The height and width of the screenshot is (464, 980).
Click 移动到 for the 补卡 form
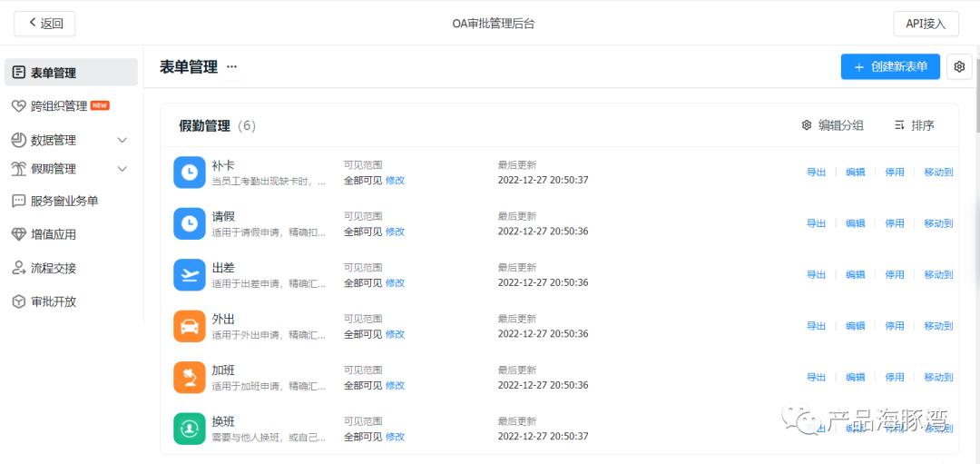pyautogui.click(x=939, y=172)
